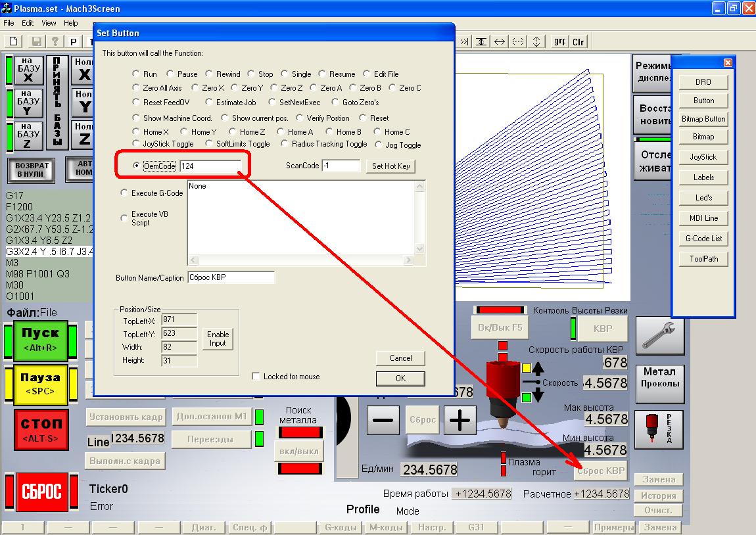
Task: Click the Enable Input button
Action: coord(218,338)
